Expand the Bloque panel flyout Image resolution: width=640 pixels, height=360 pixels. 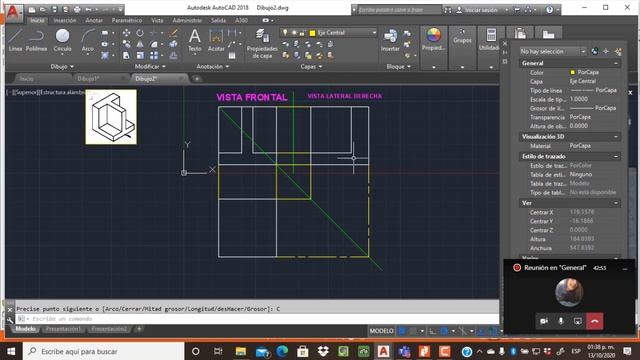[398, 67]
